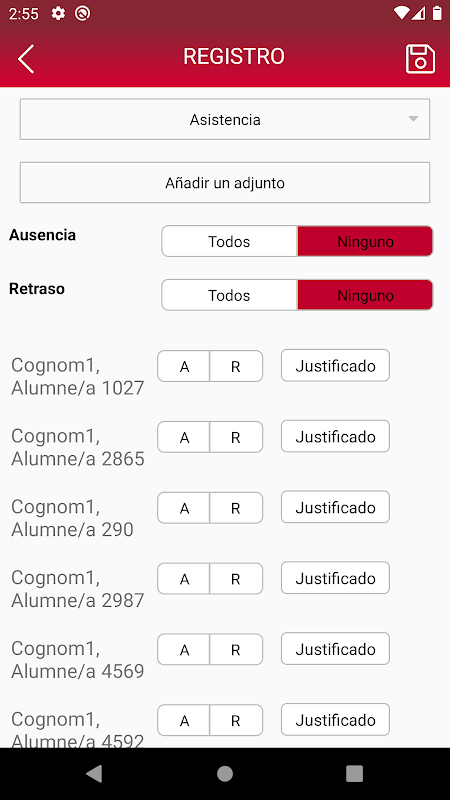Image resolution: width=450 pixels, height=800 pixels.
Task: Tap Android back navigation triangle
Action: (x=94, y=773)
